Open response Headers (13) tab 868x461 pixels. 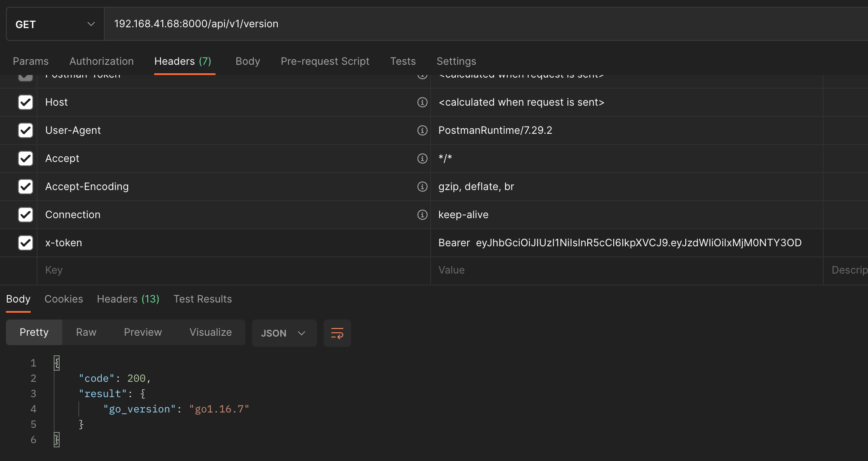[128, 299]
